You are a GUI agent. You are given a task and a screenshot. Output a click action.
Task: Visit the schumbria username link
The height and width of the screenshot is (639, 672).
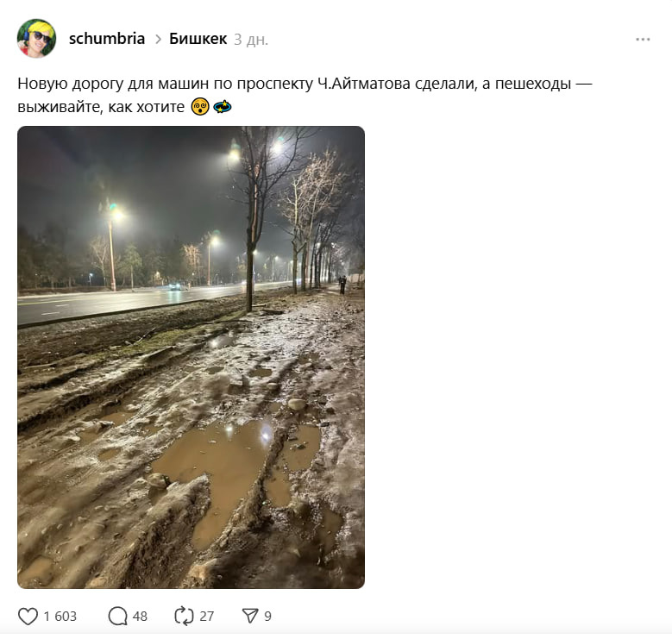(107, 39)
